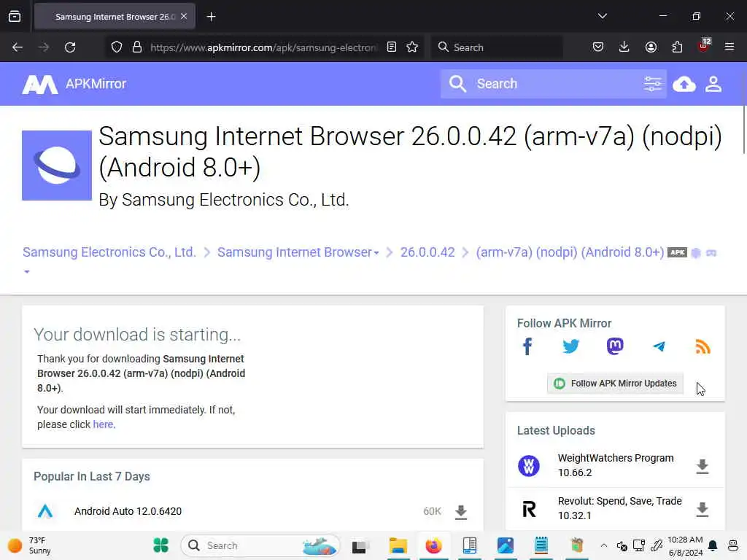List all tabs dropdown arrow
Screen dimensions: 747x560
pos(602,16)
